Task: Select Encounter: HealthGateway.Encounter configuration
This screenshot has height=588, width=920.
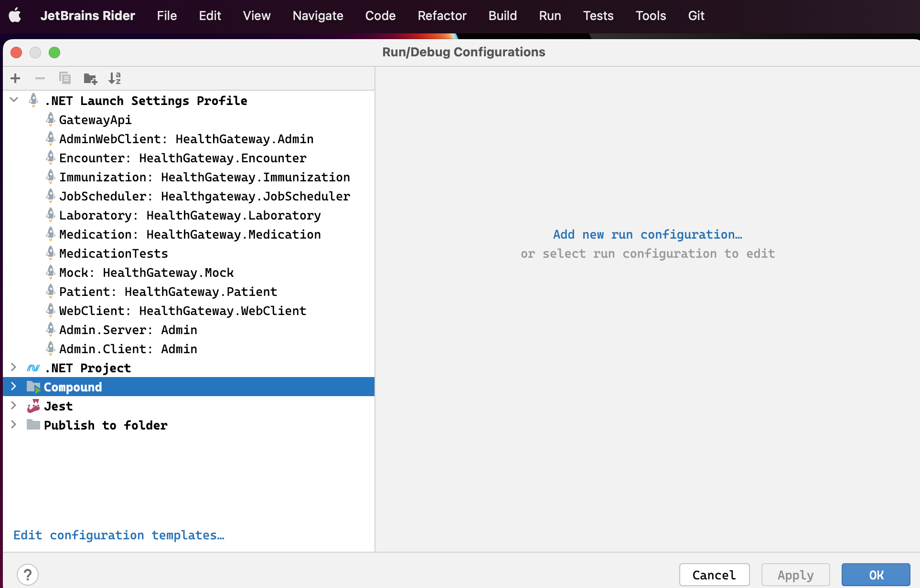Action: (189, 158)
